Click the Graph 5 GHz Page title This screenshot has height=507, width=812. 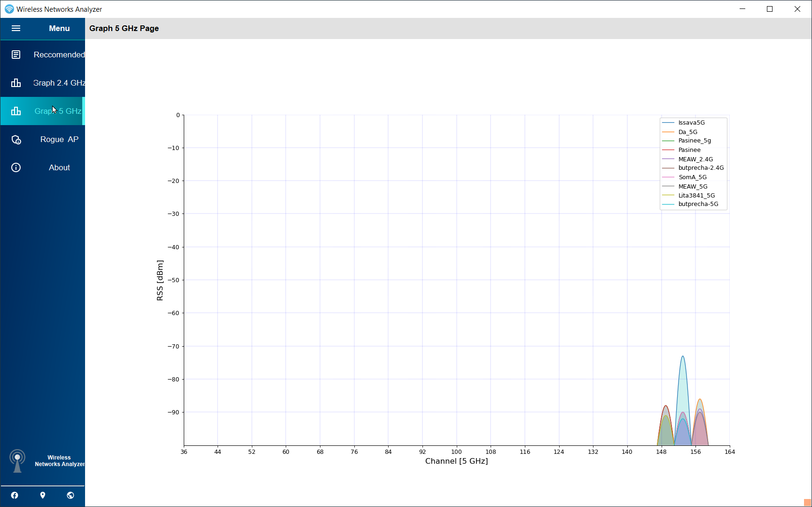pyautogui.click(x=124, y=28)
